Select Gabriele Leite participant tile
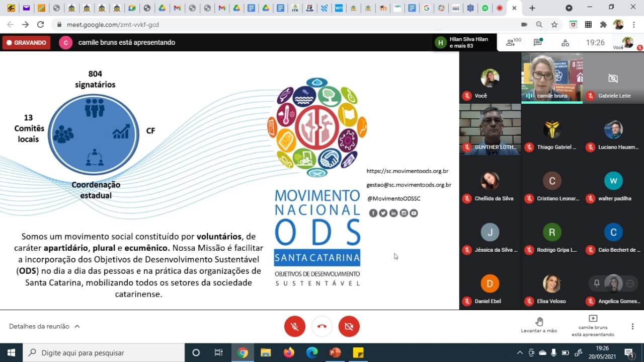The width and height of the screenshot is (644, 362). (x=613, y=78)
